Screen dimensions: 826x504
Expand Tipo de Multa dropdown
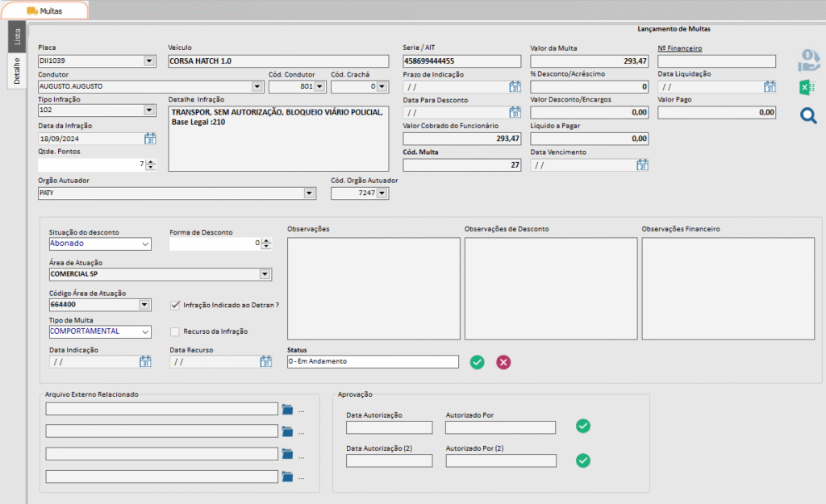[x=145, y=331]
